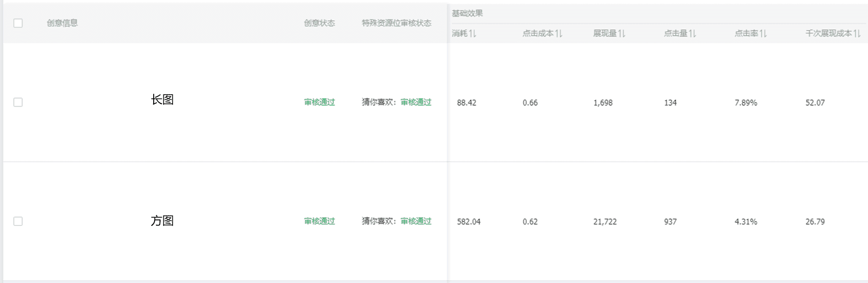This screenshot has height=283, width=868.
Task: Sort by 展现量 using its sort icon
Action: (x=622, y=33)
